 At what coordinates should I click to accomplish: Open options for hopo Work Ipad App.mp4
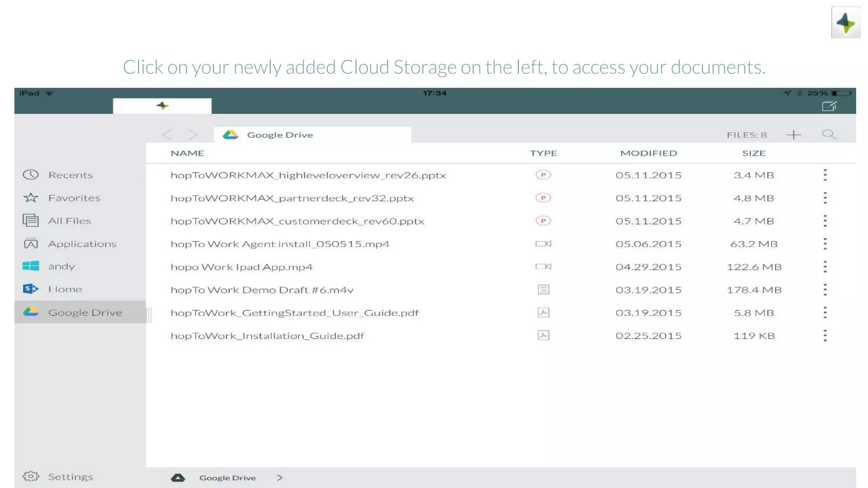825,266
